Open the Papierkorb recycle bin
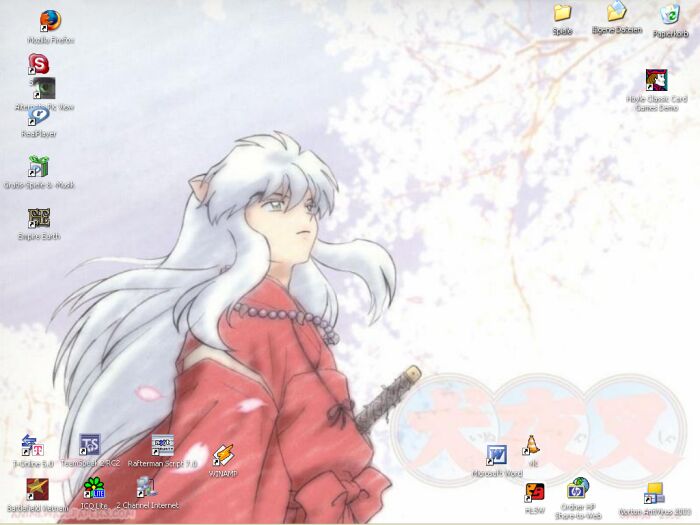700x525 pixels. [x=670, y=15]
